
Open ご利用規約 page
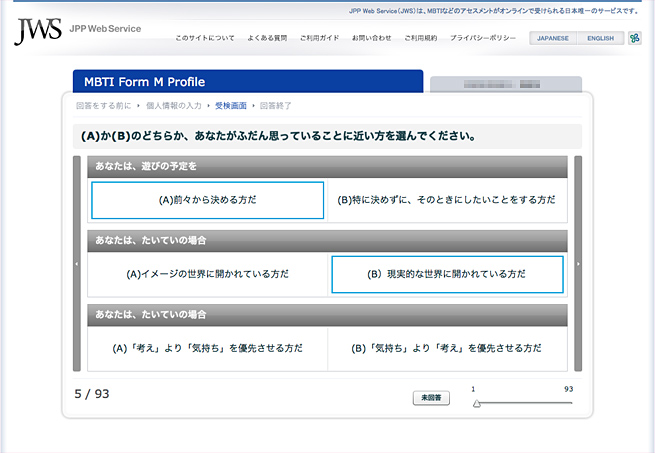point(420,38)
